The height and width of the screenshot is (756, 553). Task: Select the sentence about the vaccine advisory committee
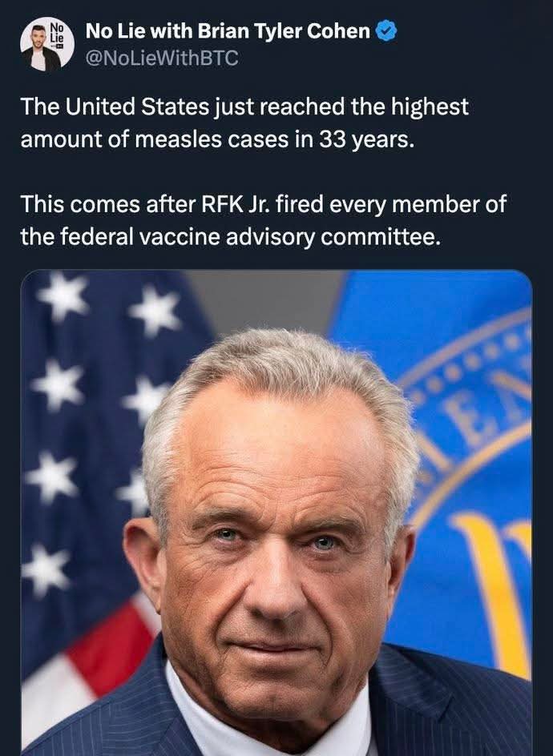point(264,220)
